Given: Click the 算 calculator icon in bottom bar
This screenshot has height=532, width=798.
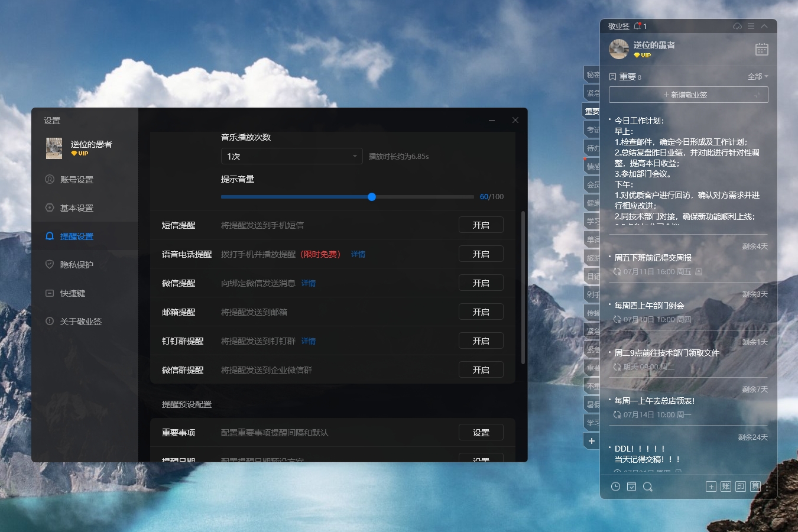Looking at the screenshot, I should click(755, 486).
